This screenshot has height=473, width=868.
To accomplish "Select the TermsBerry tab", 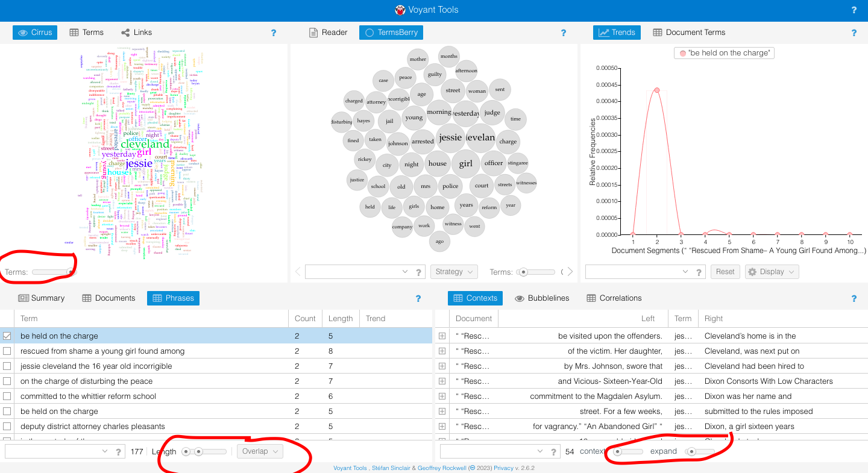I will (x=391, y=33).
